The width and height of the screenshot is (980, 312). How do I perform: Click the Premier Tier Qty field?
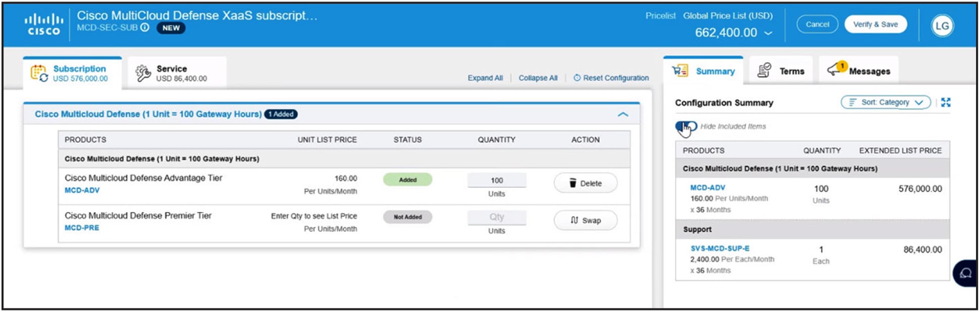497,217
